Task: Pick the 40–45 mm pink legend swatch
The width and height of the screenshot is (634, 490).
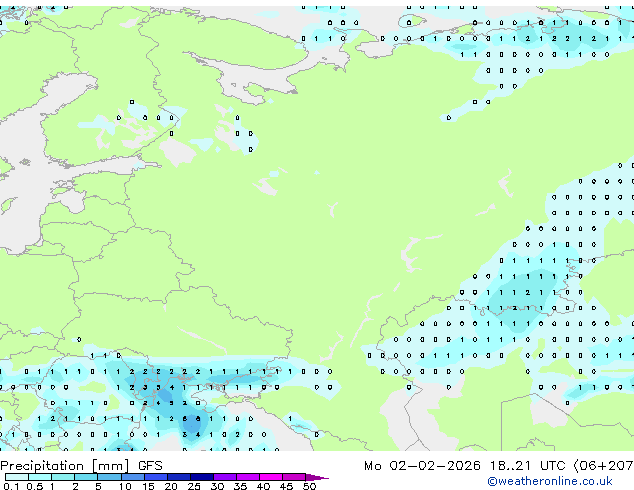Action: click(x=271, y=477)
